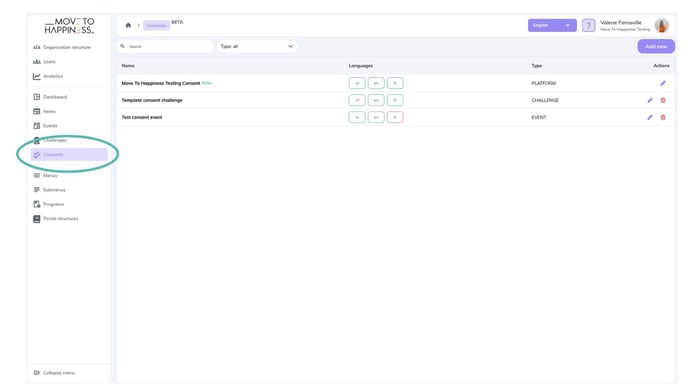
Task: Open the Analytics chart icon
Action: click(37, 76)
